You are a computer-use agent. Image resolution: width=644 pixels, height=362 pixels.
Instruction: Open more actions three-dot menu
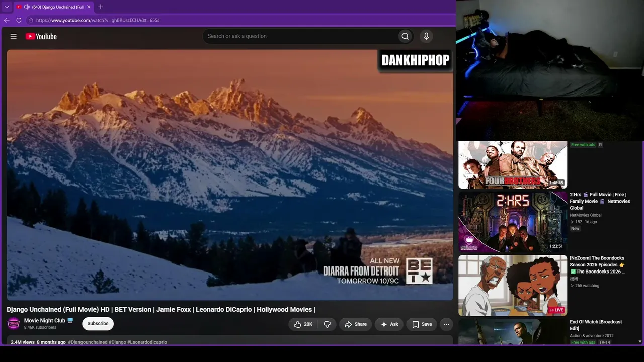[x=446, y=324]
